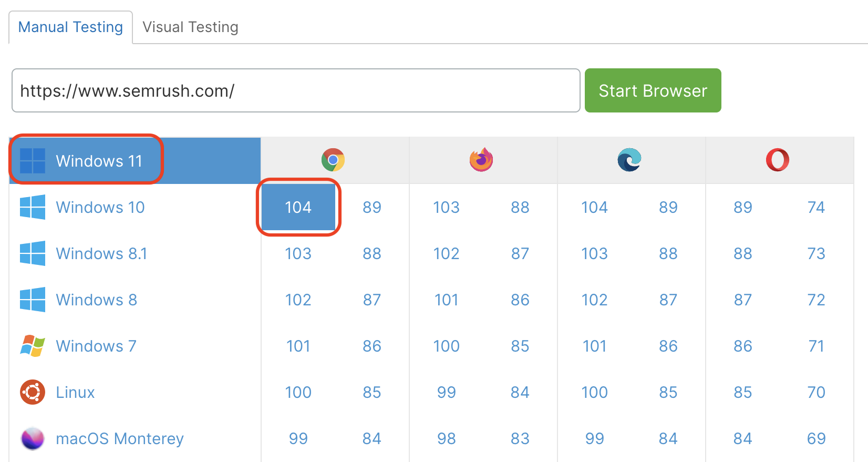This screenshot has width=868, height=462.
Task: Click the Microsoft Edge browser icon
Action: tap(629, 160)
